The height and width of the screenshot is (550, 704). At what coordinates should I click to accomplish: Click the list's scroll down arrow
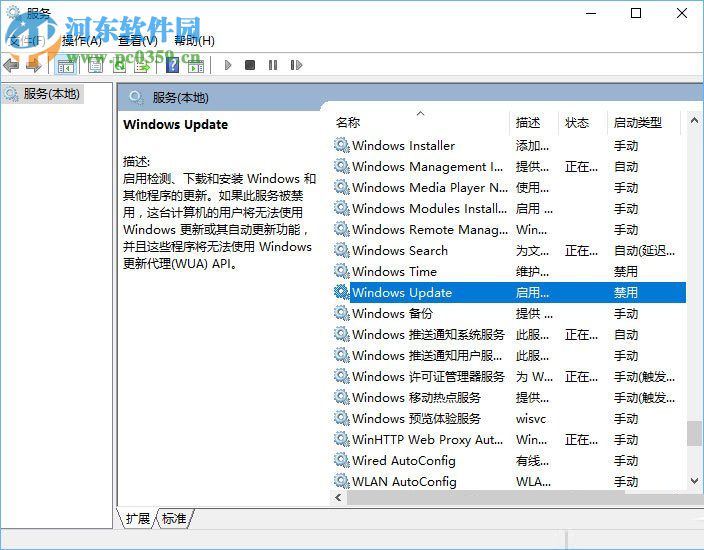pyautogui.click(x=694, y=481)
